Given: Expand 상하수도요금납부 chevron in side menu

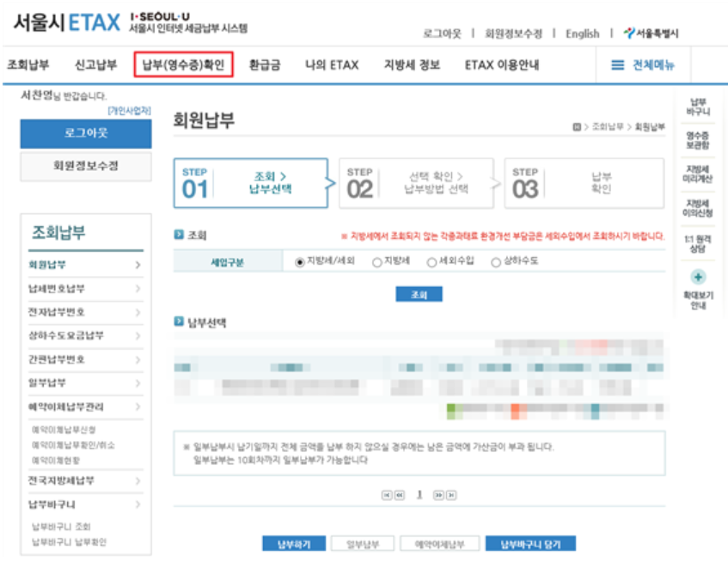Looking at the screenshot, I should pos(138,335).
